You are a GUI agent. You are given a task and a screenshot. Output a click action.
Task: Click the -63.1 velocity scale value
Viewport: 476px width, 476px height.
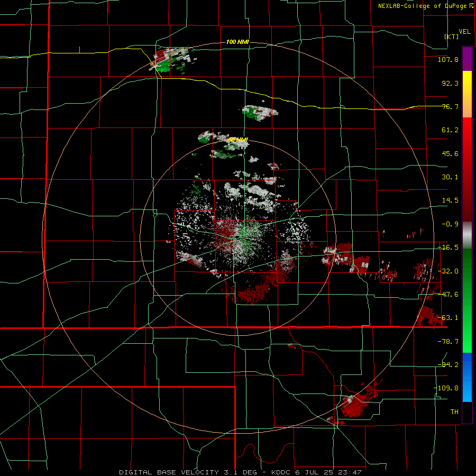448,318
